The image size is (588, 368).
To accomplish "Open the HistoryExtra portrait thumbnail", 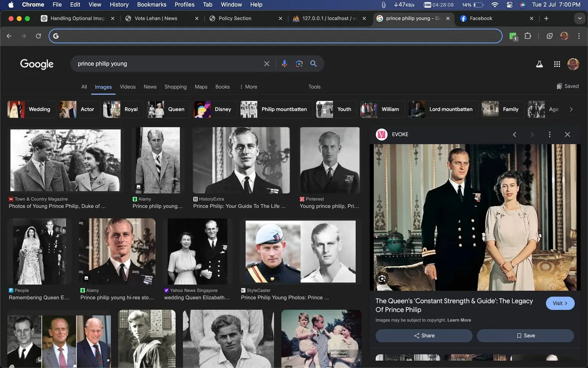I will point(241,160).
